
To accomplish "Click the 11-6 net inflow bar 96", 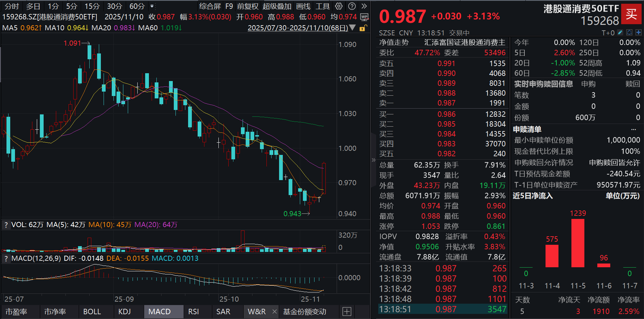I will (604, 265).
